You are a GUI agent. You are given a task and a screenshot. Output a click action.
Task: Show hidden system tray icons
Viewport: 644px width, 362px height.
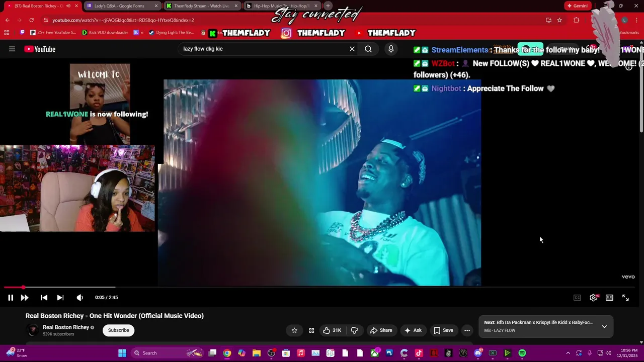[x=568, y=353]
